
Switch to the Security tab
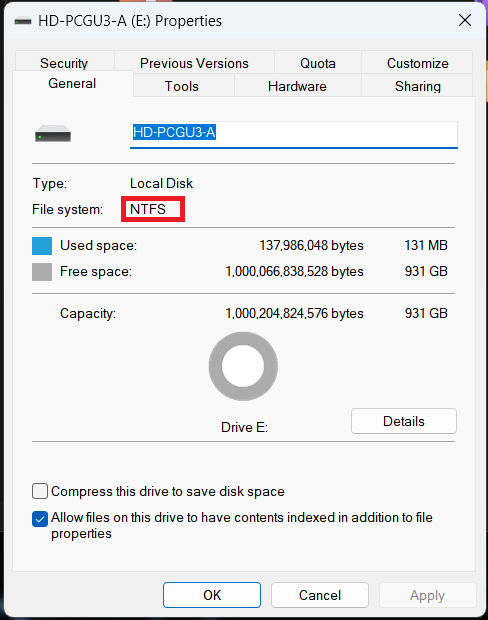(64, 62)
